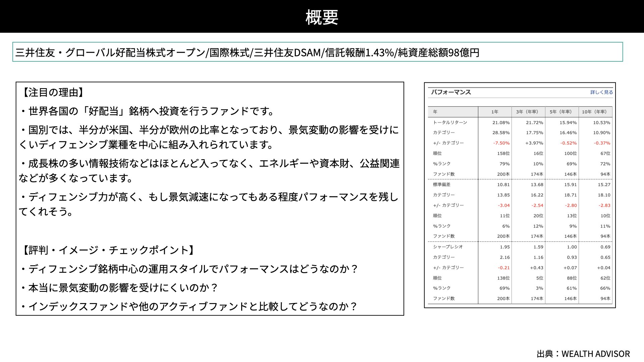This screenshot has height=362, width=644.
Task: Select the 10.53% ten-year return value
Action: click(601, 123)
